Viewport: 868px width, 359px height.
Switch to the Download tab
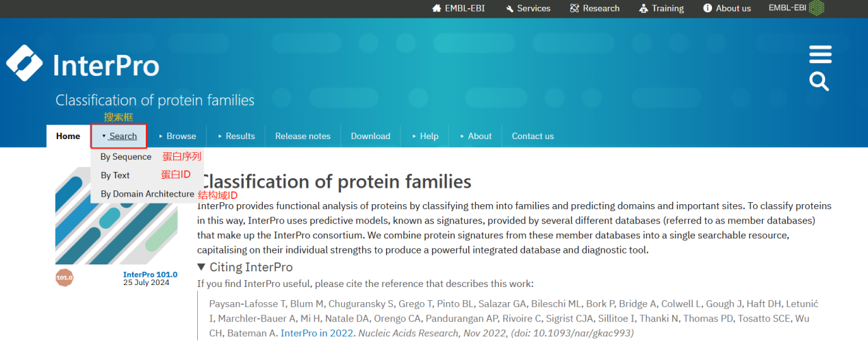coord(370,136)
